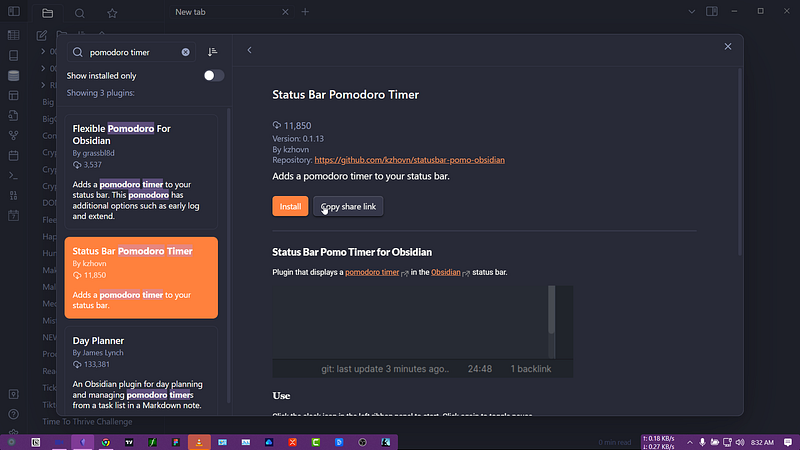The height and width of the screenshot is (450, 800).
Task: Toggle Show installed only switch
Action: pyautogui.click(x=214, y=76)
